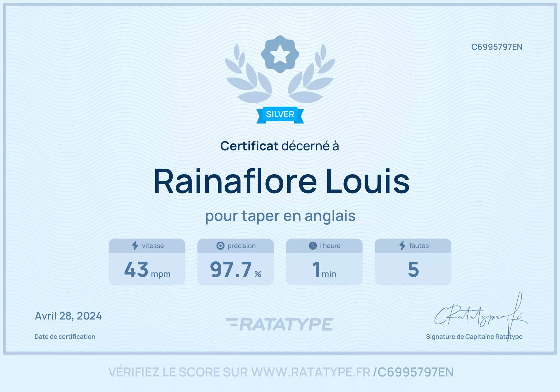
Task: Click the fautes count 5
Action: point(413,269)
